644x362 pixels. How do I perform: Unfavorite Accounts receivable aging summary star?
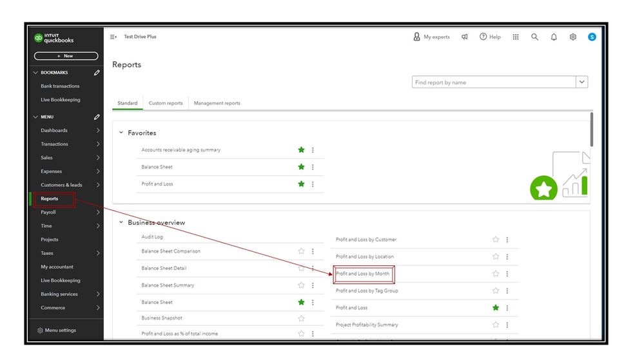[x=301, y=150]
